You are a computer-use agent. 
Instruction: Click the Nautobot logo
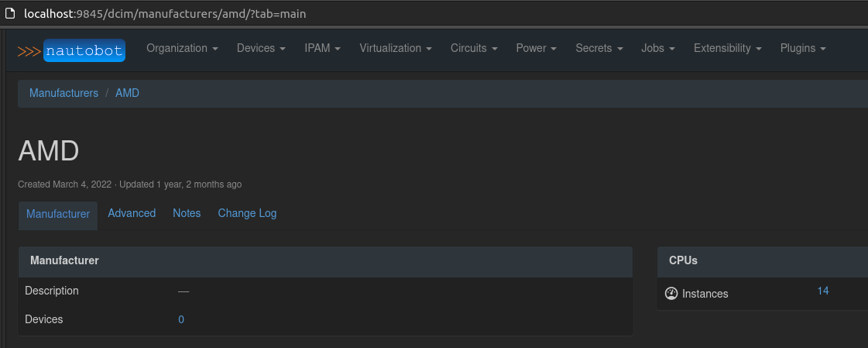click(71, 50)
